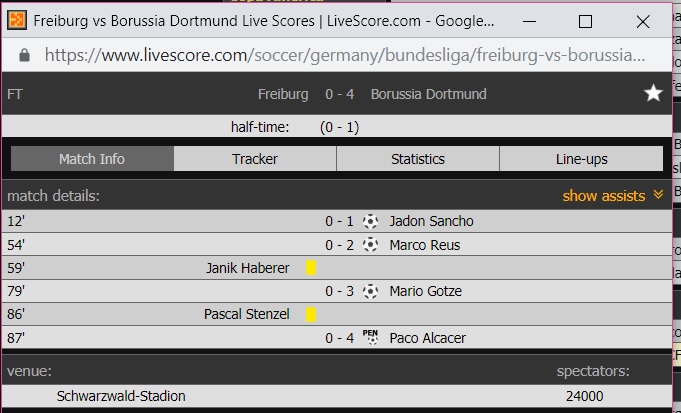Click Janik Haberer's yellow card icon

(x=311, y=268)
